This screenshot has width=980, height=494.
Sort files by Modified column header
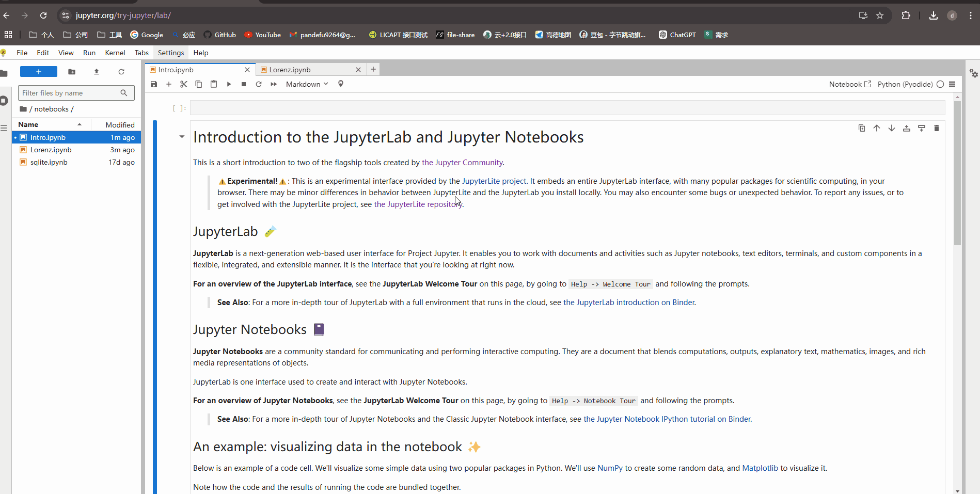pyautogui.click(x=116, y=125)
